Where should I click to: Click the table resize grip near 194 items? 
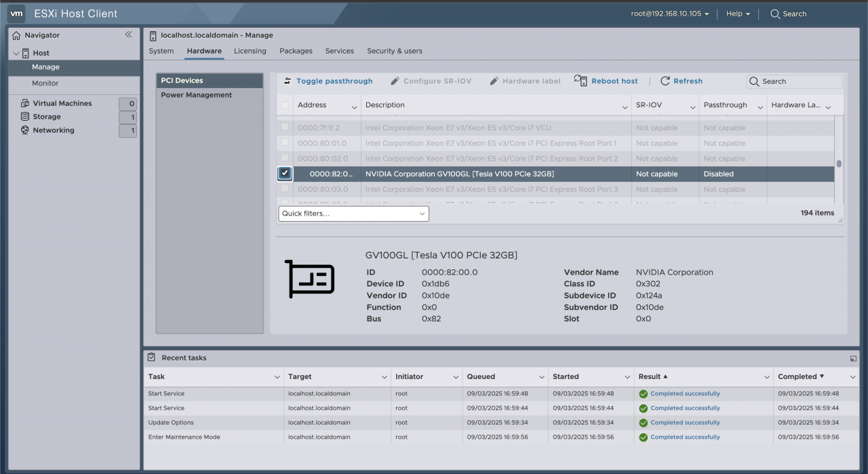point(840,220)
